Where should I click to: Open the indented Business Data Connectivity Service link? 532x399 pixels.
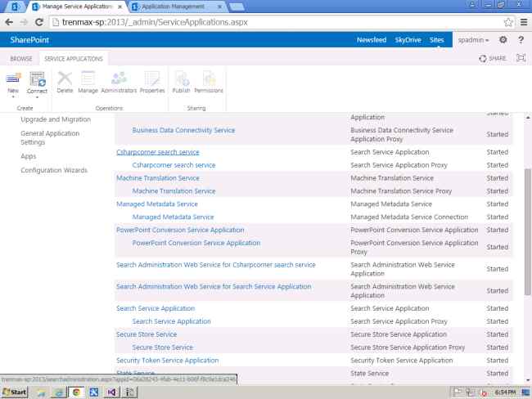183,130
